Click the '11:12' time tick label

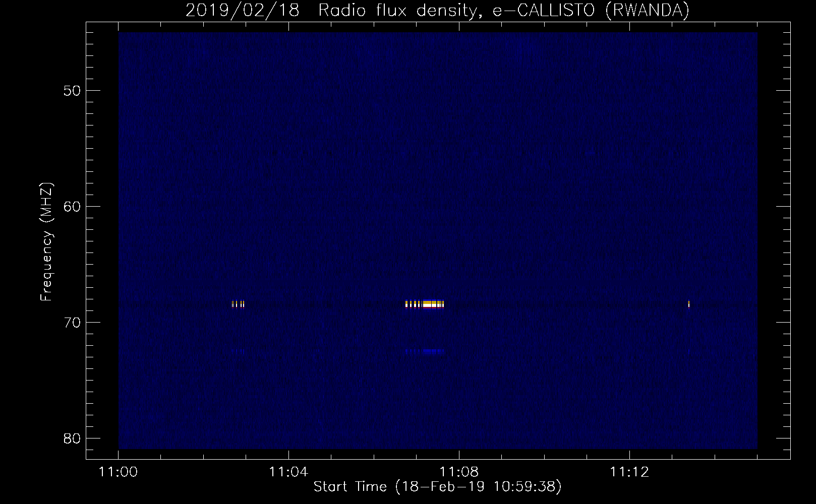[x=629, y=472]
